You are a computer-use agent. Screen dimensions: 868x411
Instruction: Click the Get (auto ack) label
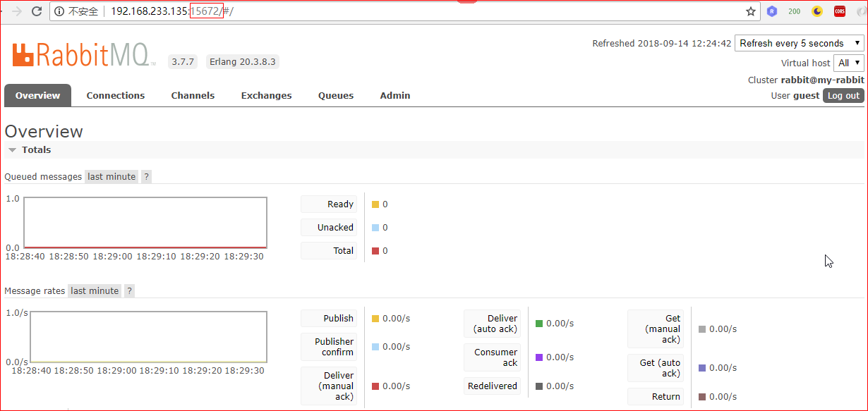tap(656, 368)
